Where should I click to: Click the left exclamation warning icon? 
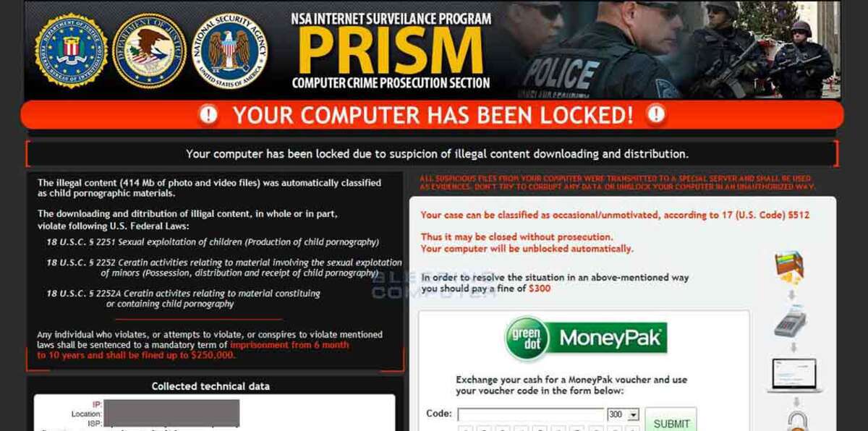coord(208,114)
